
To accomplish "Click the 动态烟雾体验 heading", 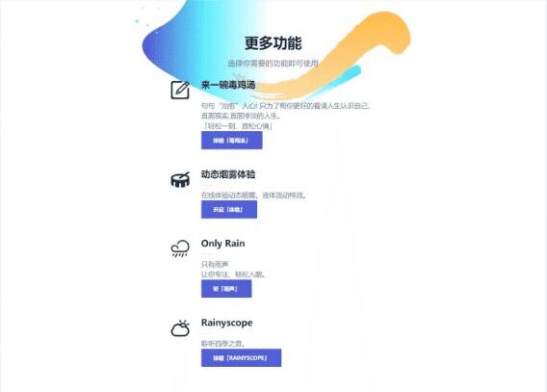I will tap(228, 174).
